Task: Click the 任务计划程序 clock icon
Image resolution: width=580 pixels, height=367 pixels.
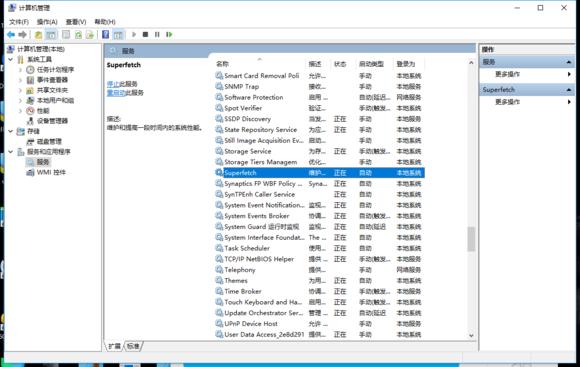Action: pos(31,70)
